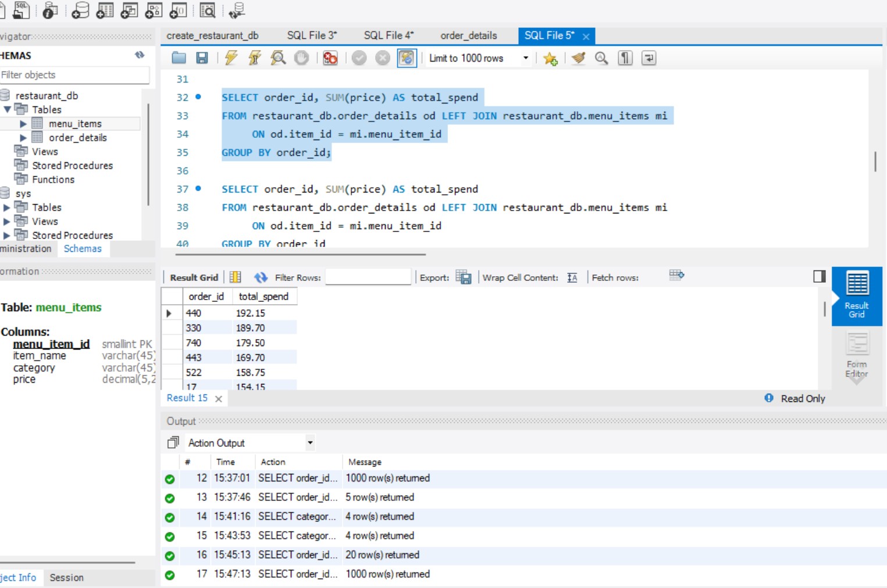Image resolution: width=887 pixels, height=588 pixels.
Task: Open script file folder icon in editor toolbar
Action: click(179, 58)
